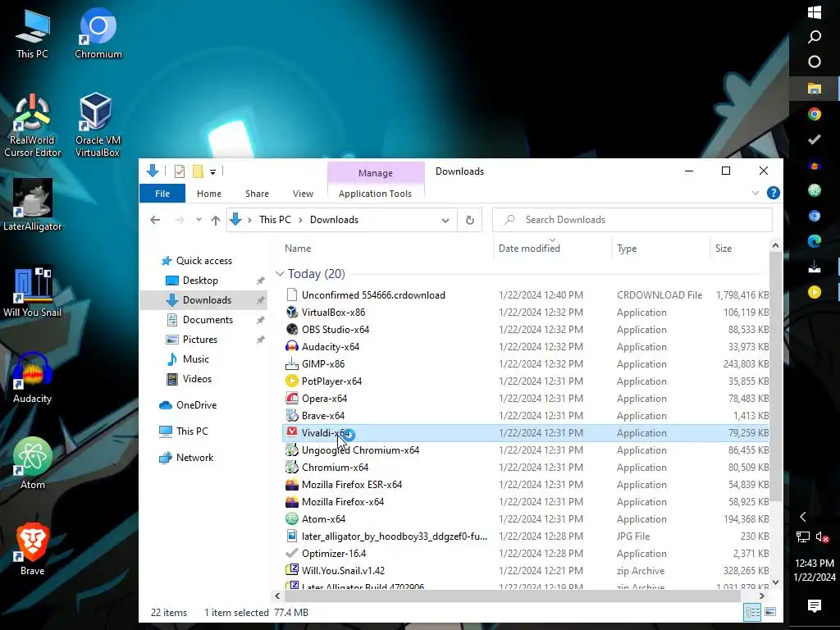This screenshot has height=630, width=840.
Task: Select the Brave desktop shortcut
Action: point(32,549)
